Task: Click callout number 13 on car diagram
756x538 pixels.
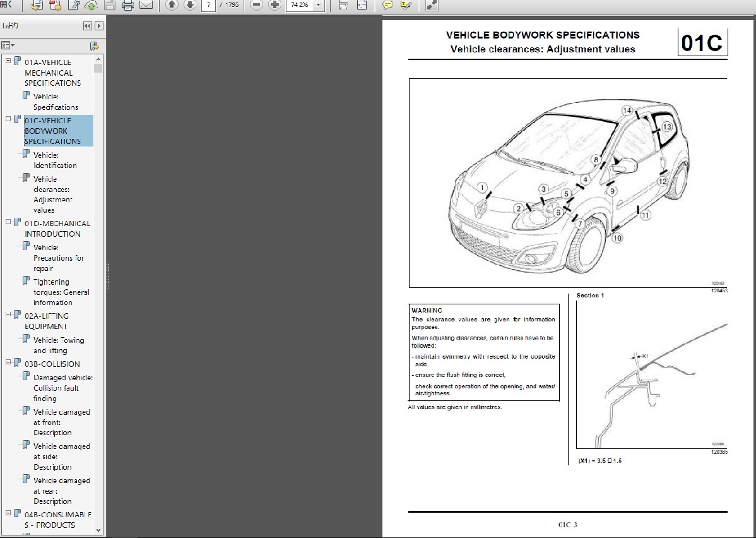Action: point(667,127)
